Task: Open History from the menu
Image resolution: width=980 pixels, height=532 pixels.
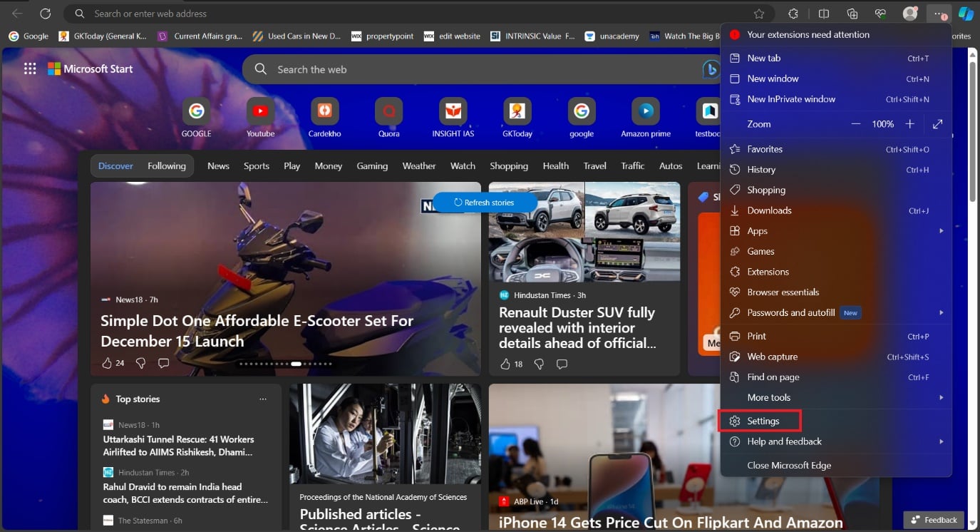Action: (x=836, y=170)
